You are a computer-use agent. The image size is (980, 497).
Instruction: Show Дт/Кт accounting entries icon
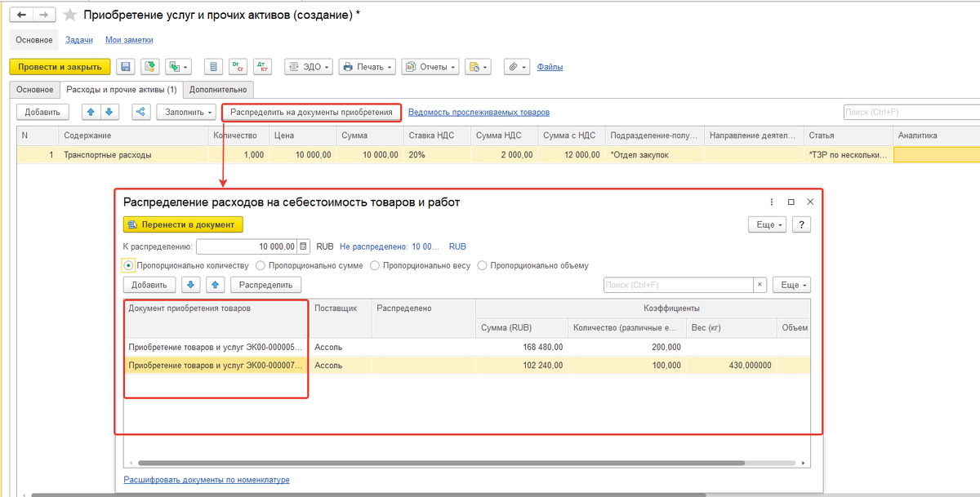tap(261, 67)
